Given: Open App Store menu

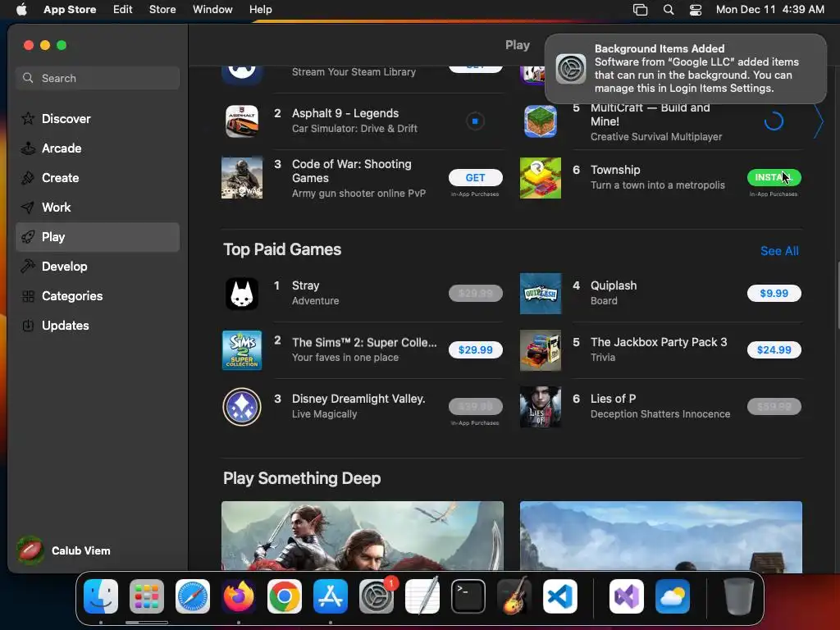Looking at the screenshot, I should [70, 10].
